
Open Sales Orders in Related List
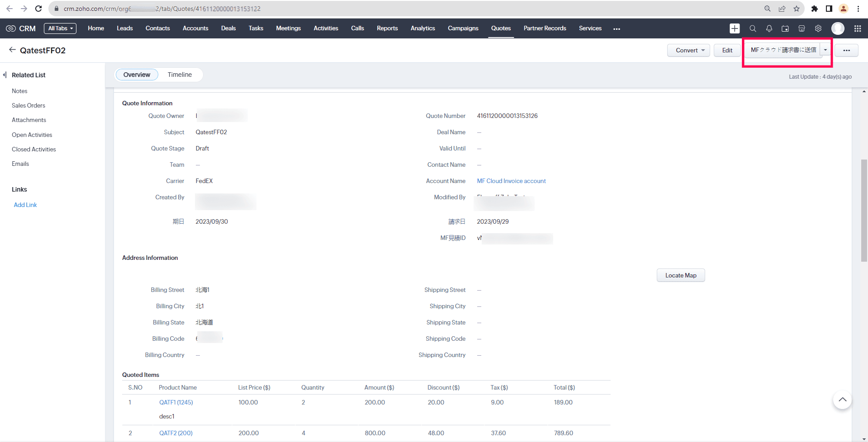pyautogui.click(x=28, y=106)
